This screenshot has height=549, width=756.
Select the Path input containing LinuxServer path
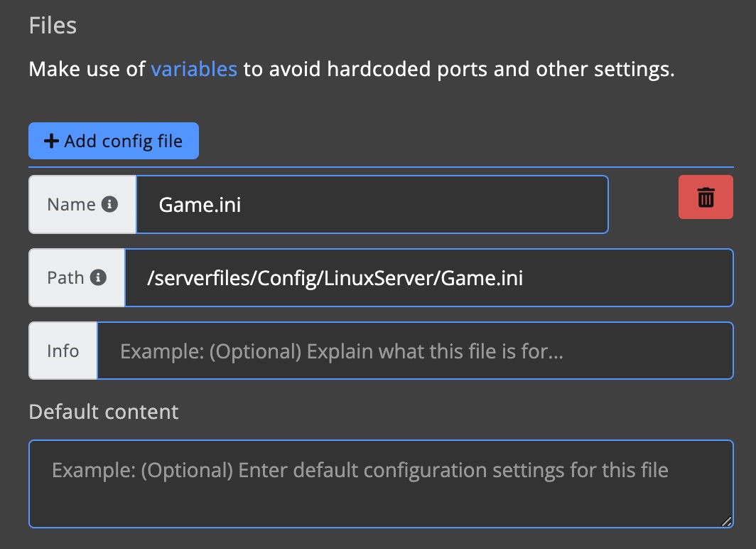click(x=426, y=278)
